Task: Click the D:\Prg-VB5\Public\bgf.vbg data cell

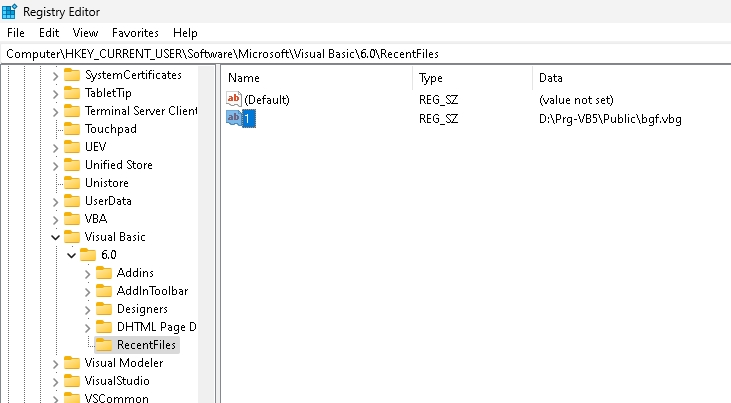Action: (x=610, y=119)
